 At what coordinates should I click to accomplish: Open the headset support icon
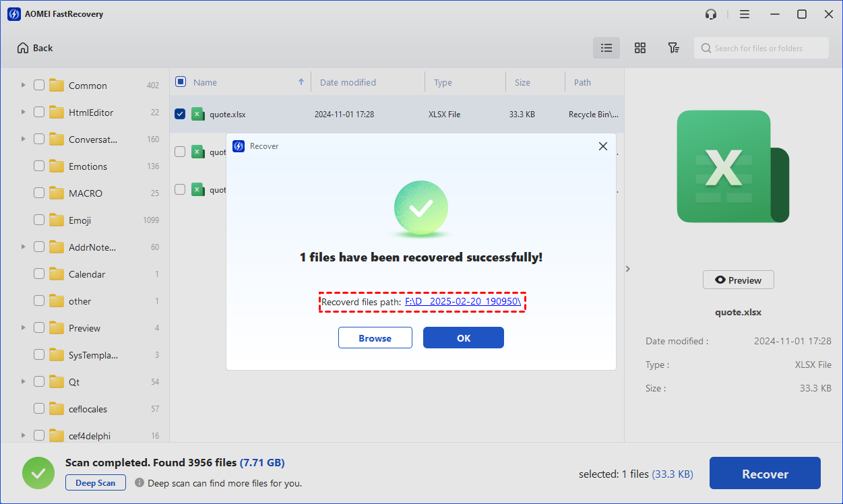(x=711, y=14)
